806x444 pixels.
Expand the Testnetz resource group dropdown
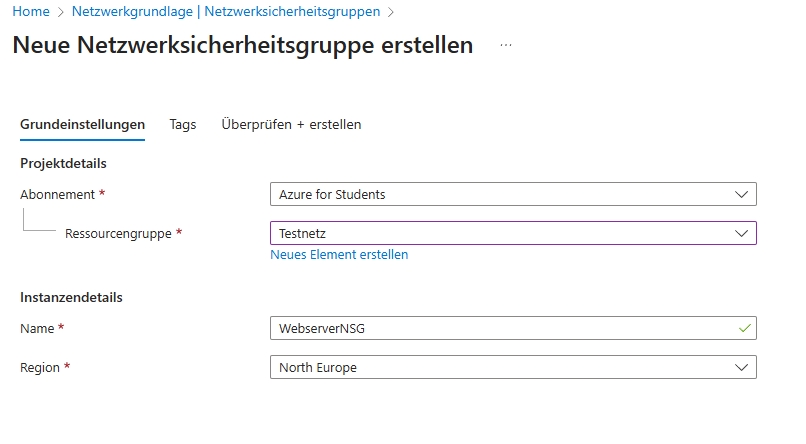(x=500, y=233)
